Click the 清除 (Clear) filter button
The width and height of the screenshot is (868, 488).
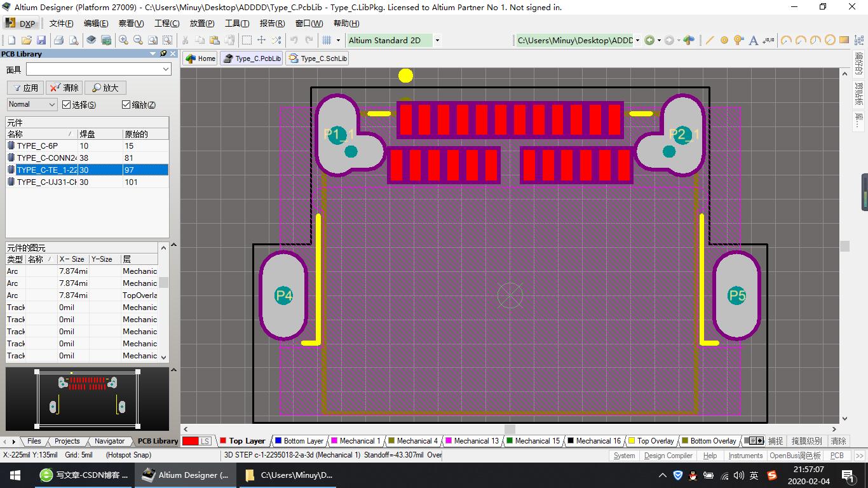tap(64, 88)
